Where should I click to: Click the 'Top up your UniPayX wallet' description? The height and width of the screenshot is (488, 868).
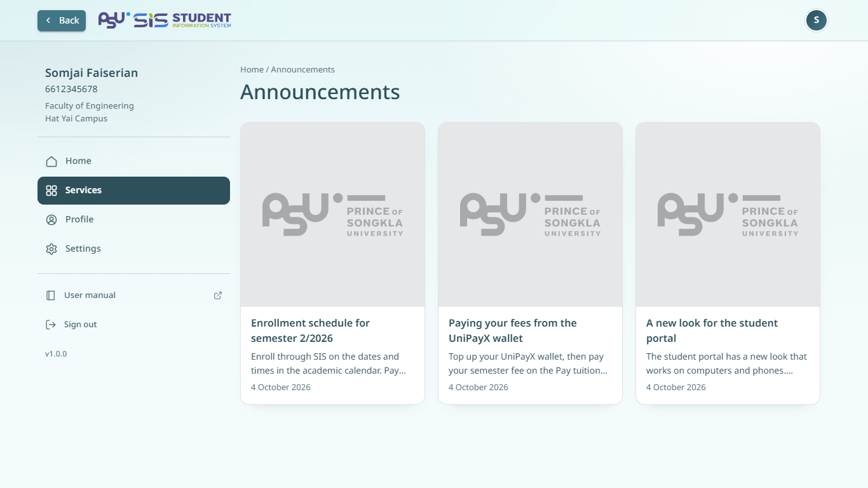528,363
